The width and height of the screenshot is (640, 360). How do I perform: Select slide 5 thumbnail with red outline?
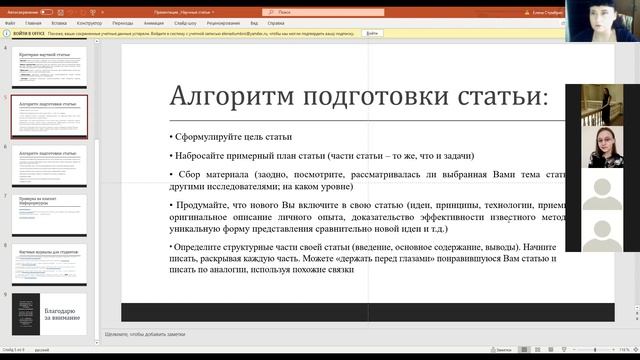(49, 117)
